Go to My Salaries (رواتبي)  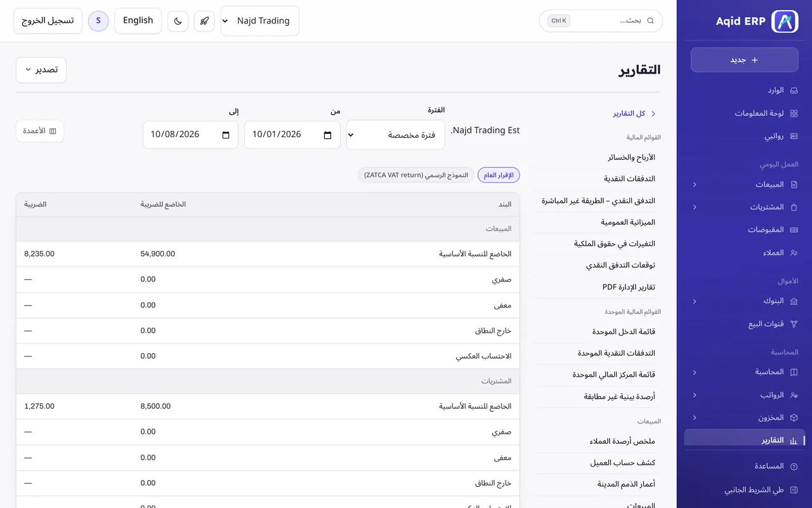click(x=744, y=136)
